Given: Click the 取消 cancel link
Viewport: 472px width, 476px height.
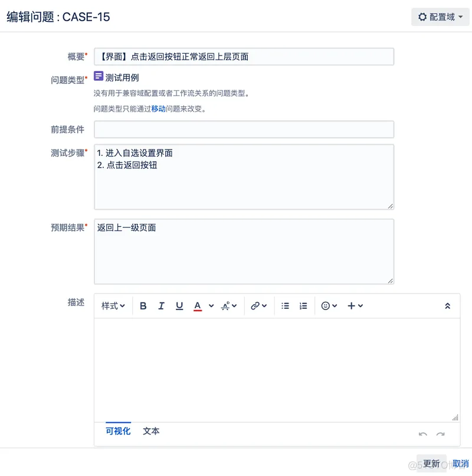Looking at the screenshot, I should coord(460,464).
